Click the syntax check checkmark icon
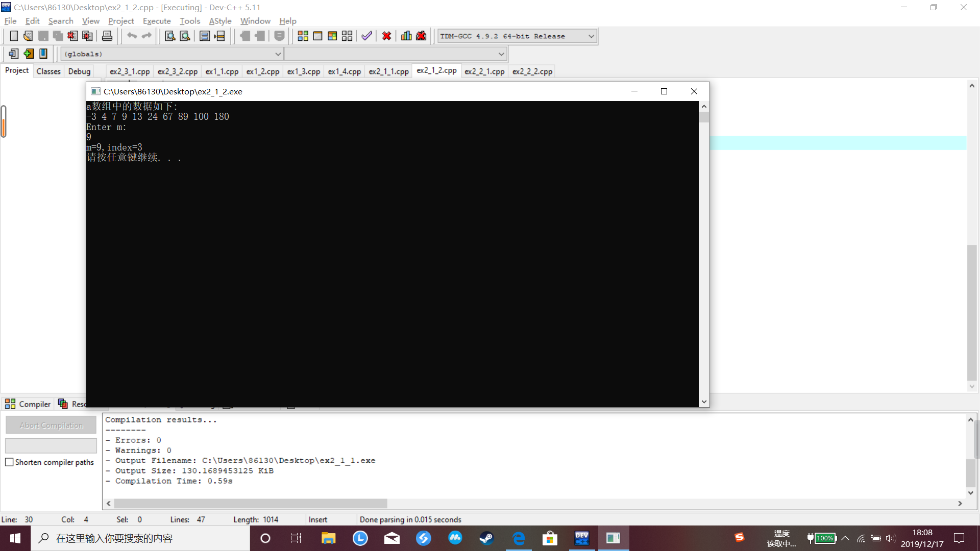The height and width of the screenshot is (551, 980). point(366,36)
